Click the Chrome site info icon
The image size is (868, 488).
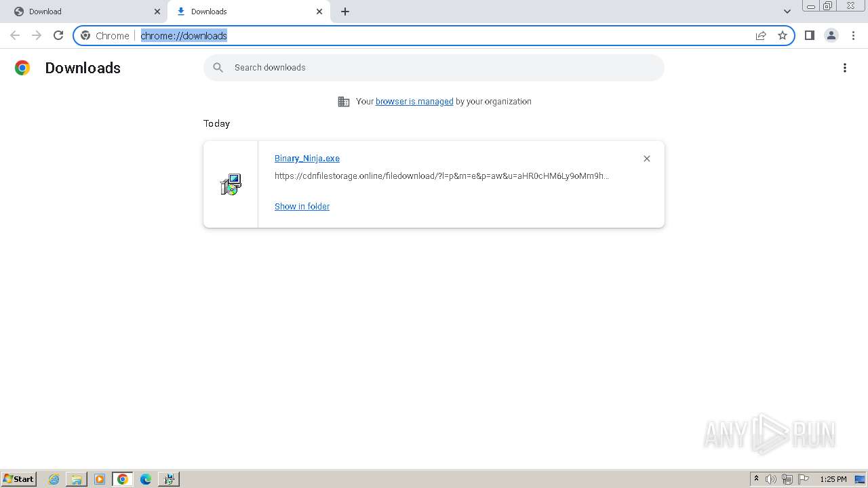click(x=85, y=35)
